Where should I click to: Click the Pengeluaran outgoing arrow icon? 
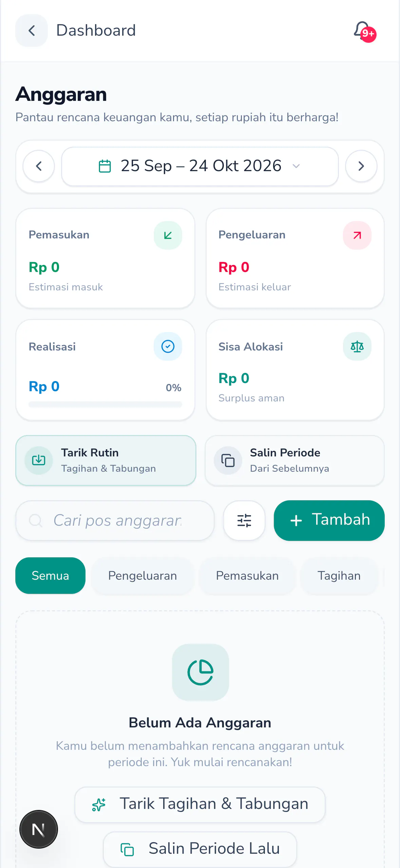357,235
